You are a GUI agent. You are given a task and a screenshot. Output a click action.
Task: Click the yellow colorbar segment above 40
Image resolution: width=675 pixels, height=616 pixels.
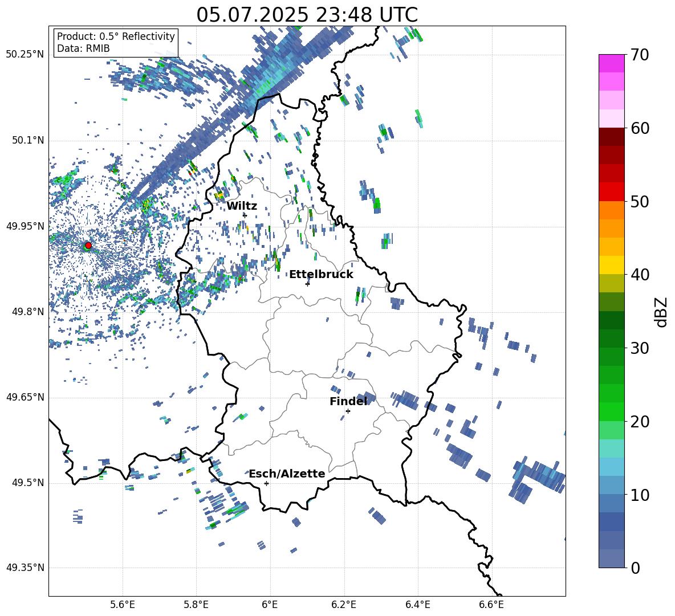(612, 265)
